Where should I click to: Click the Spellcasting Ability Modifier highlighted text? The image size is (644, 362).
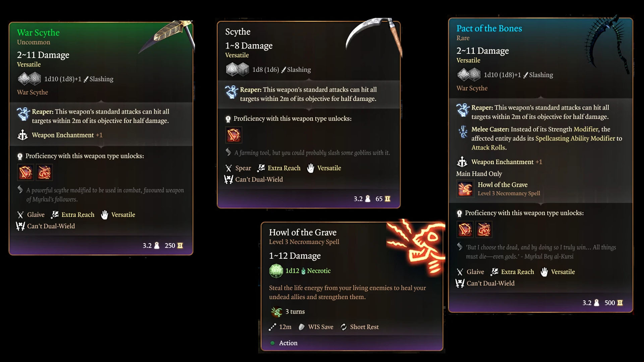tap(575, 138)
